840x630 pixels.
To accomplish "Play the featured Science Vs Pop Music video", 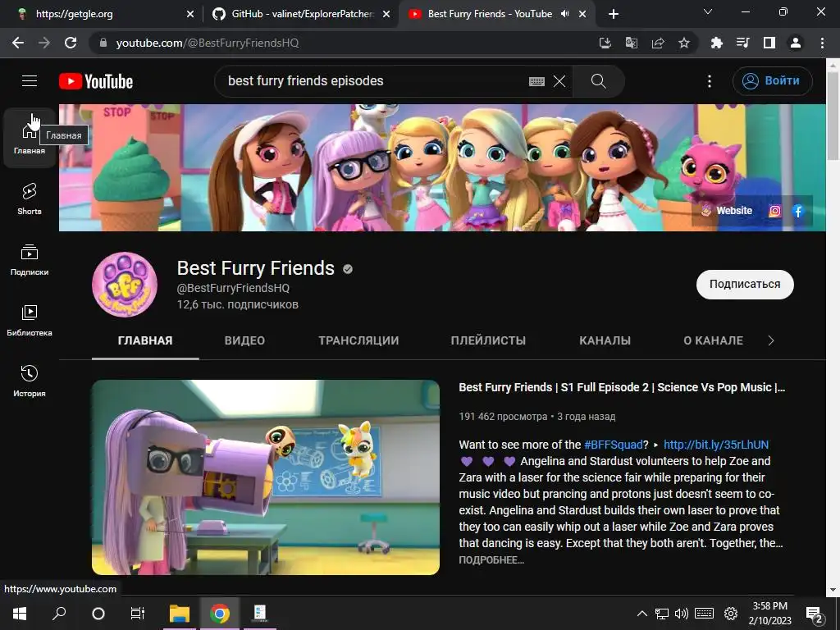I will pyautogui.click(x=266, y=477).
